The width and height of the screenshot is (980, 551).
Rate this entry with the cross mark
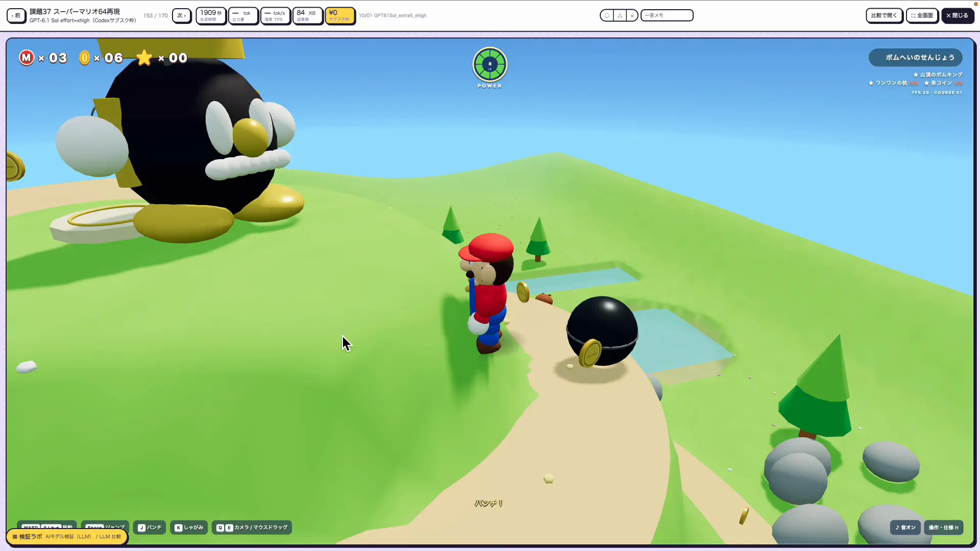point(632,15)
